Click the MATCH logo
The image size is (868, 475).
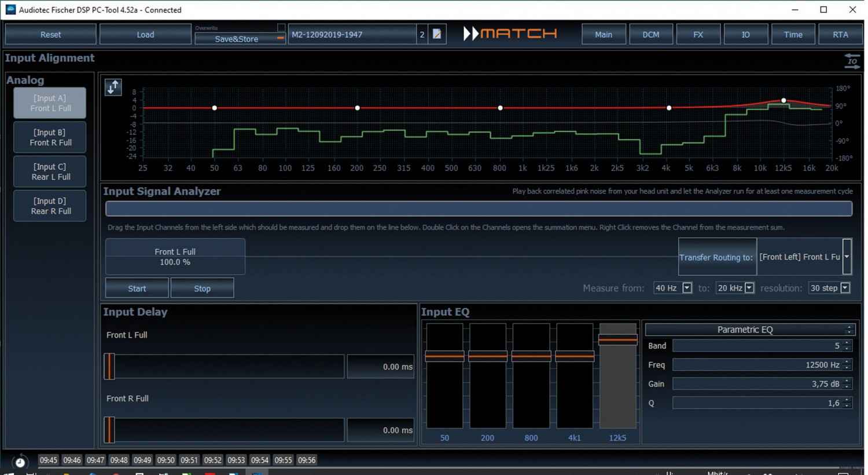(510, 34)
